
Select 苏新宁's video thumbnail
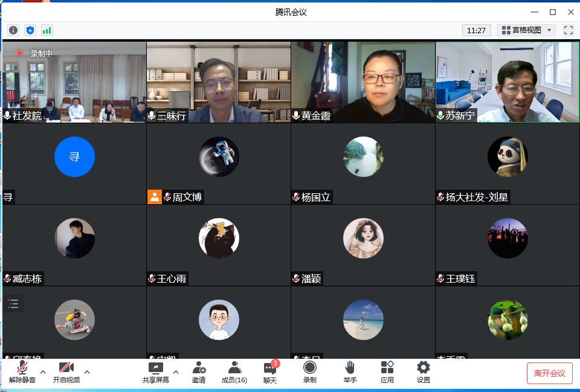tap(507, 82)
